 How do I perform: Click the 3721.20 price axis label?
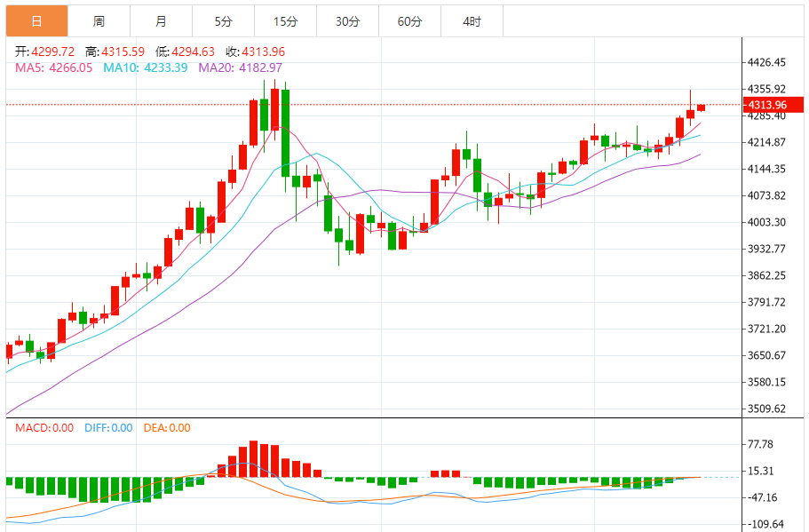pos(766,329)
